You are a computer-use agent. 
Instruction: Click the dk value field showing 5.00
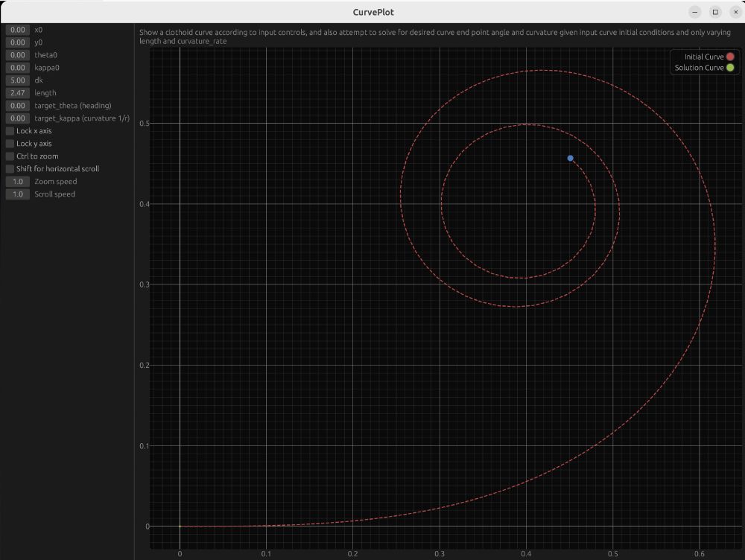tap(18, 80)
